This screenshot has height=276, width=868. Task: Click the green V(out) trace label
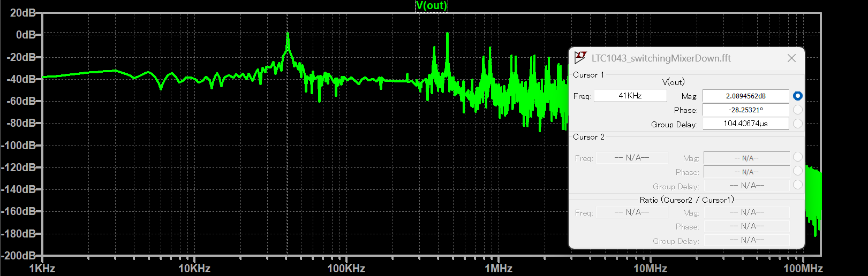(x=431, y=6)
